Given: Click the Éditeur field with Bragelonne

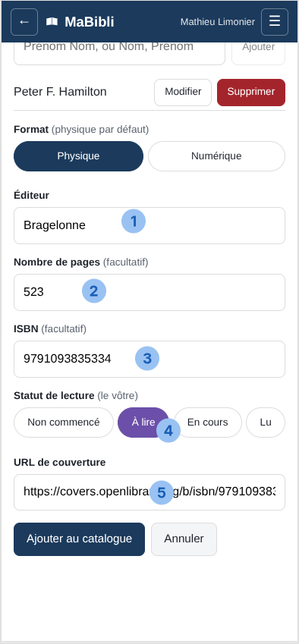Looking at the screenshot, I should (x=149, y=225).
